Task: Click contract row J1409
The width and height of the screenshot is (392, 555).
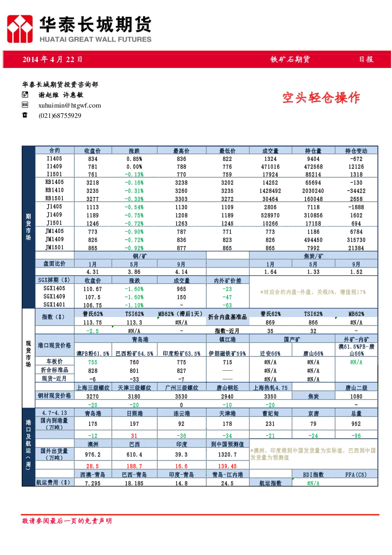Action: 54,215
